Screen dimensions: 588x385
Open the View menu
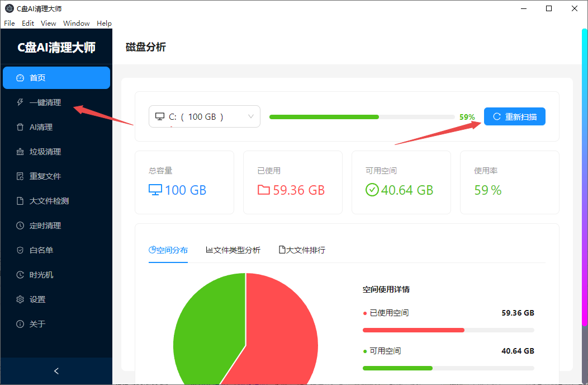click(49, 23)
